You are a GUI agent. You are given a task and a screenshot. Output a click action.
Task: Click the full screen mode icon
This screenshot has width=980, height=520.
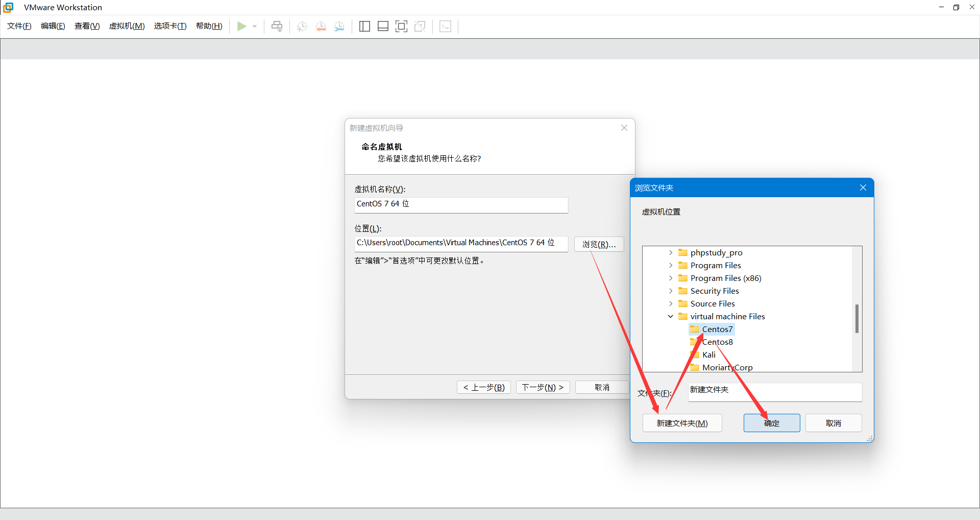(402, 26)
